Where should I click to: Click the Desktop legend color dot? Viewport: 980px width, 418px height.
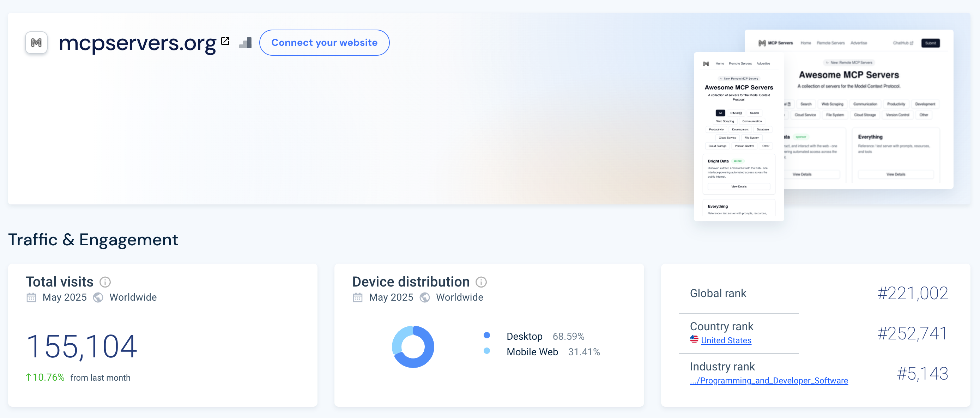(x=486, y=335)
